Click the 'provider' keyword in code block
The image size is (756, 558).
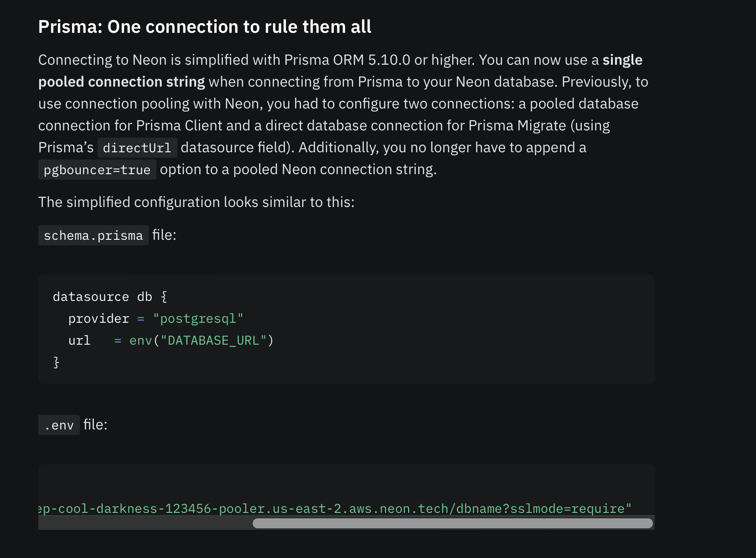pyautogui.click(x=98, y=319)
